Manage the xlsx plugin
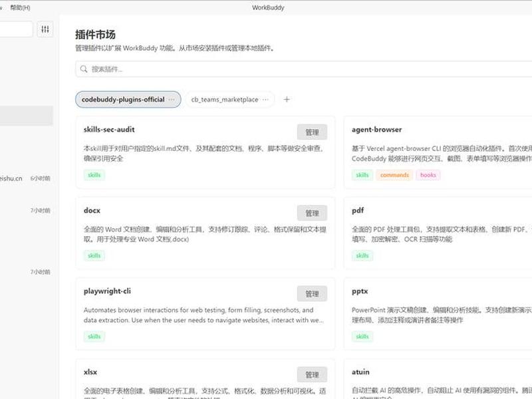 coord(312,374)
